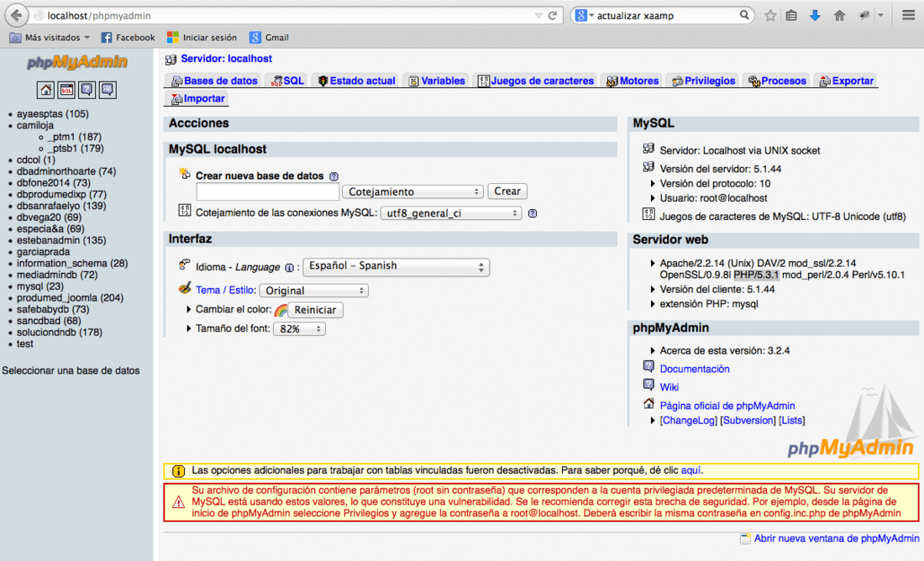Viewport: 924px width, 561px height.
Task: Click the Firebug bug icon in the toolbar
Action: (x=864, y=16)
